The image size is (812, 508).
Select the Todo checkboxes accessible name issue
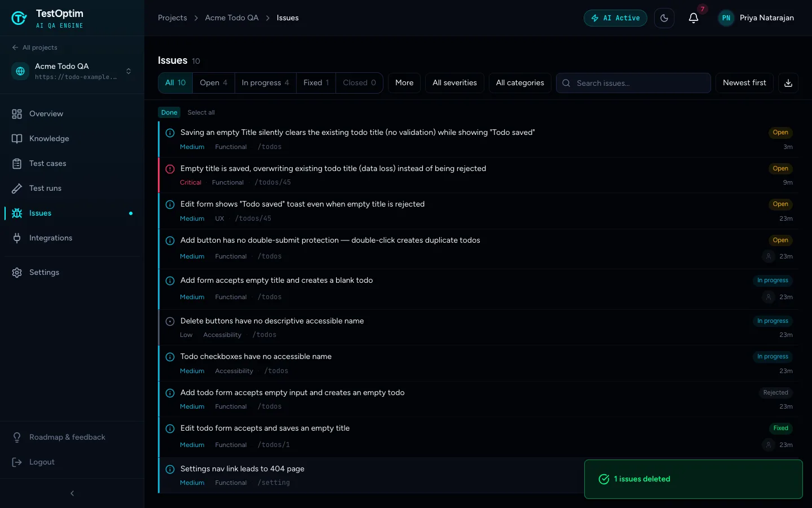pos(478,364)
